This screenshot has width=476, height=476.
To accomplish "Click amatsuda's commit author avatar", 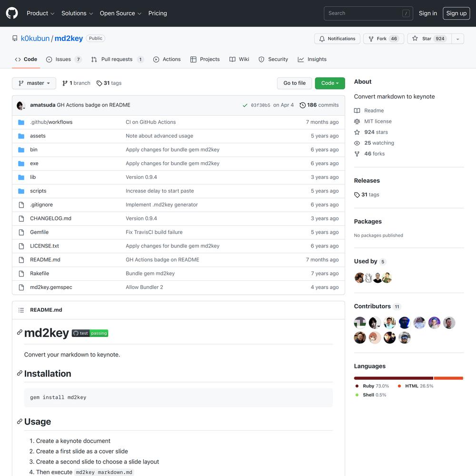I will tap(20, 105).
